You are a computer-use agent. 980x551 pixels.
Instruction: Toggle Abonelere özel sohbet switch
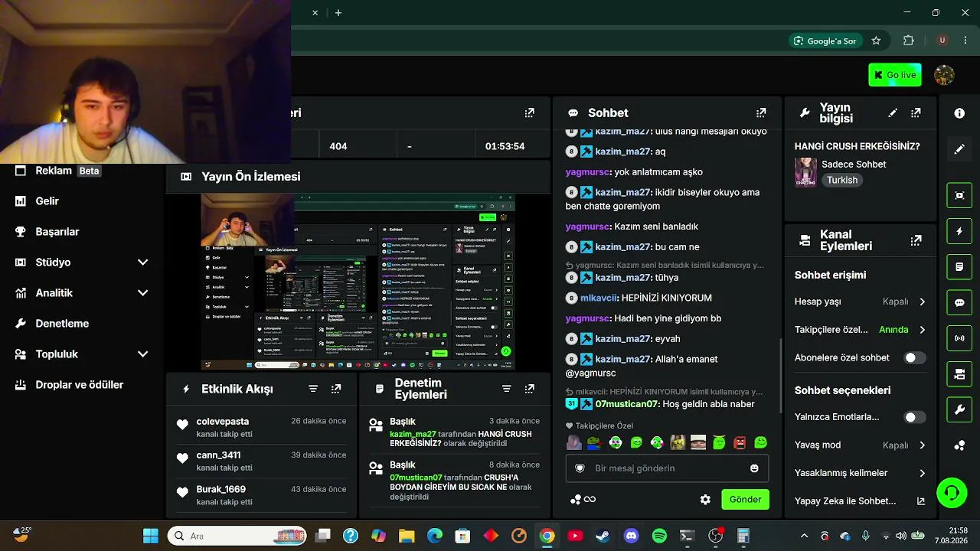(914, 357)
